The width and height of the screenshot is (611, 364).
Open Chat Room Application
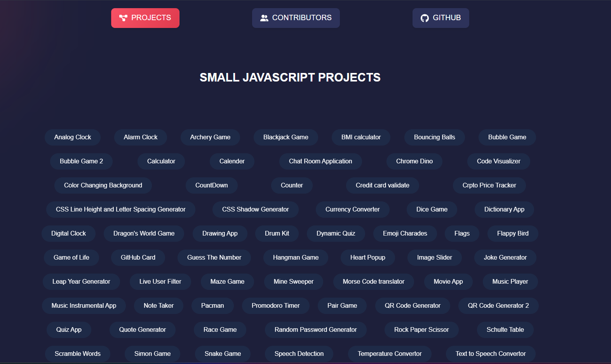[320, 161]
